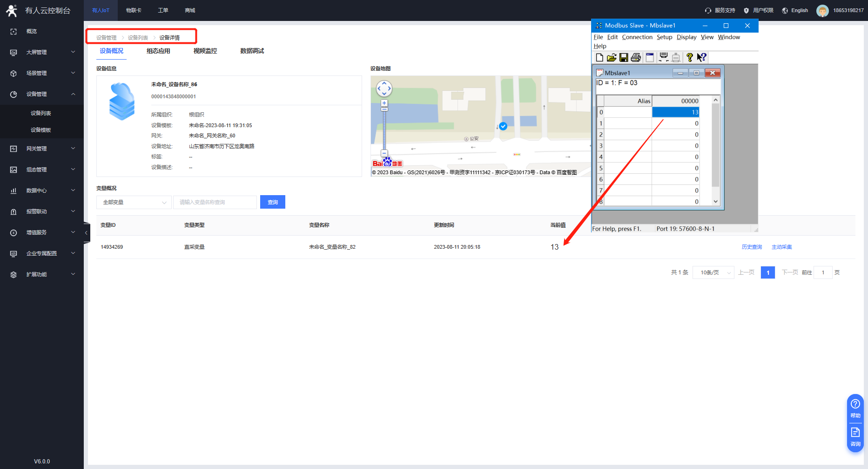The height and width of the screenshot is (469, 868).
Task: Switch to the 组态应用 tab
Action: [x=158, y=51]
